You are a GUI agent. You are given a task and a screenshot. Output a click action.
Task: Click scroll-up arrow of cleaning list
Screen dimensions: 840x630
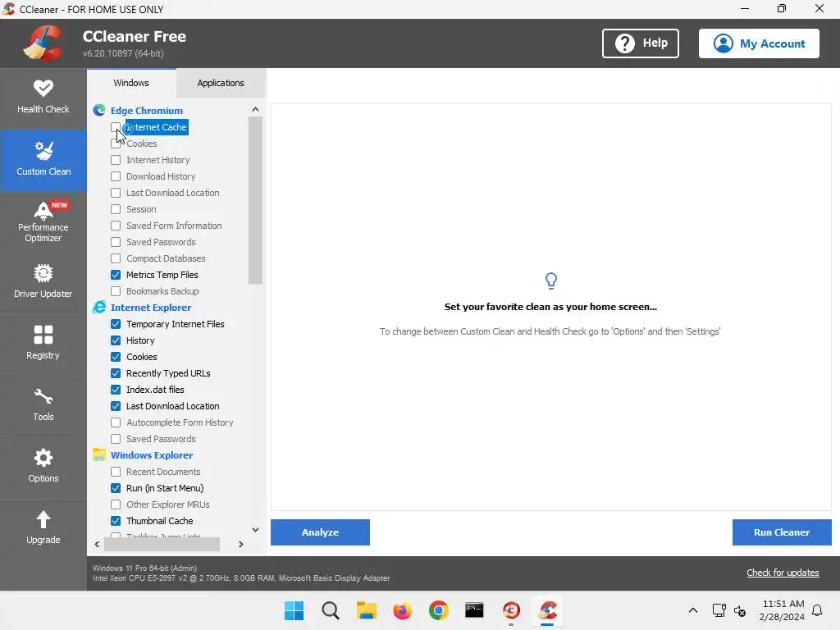click(256, 109)
